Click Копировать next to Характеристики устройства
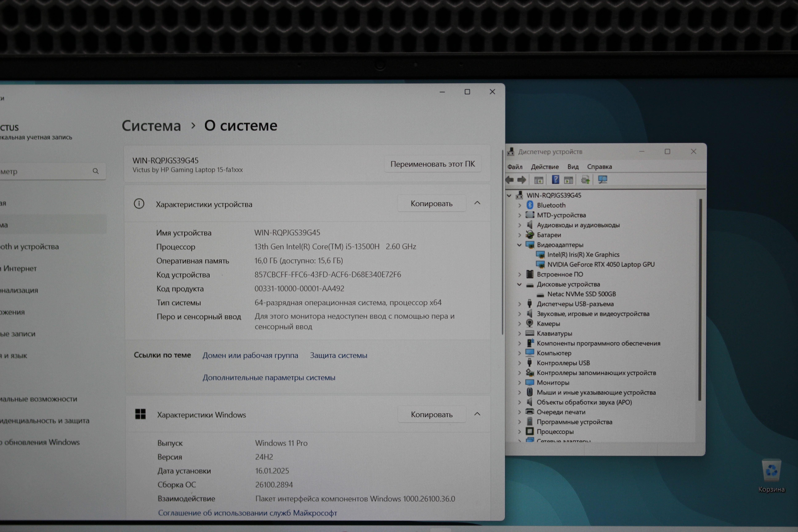This screenshot has width=798, height=532. tap(432, 204)
